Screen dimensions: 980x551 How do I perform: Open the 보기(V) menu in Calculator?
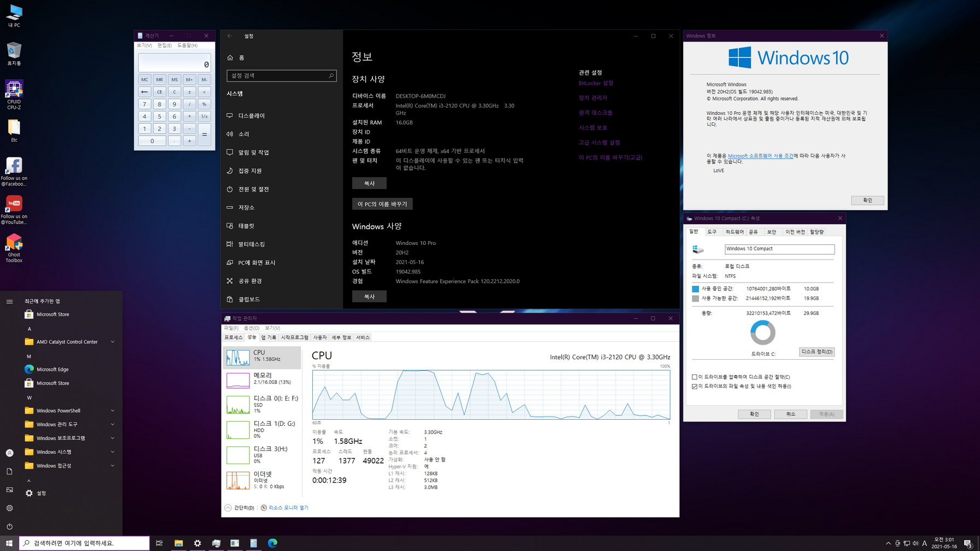coord(144,45)
